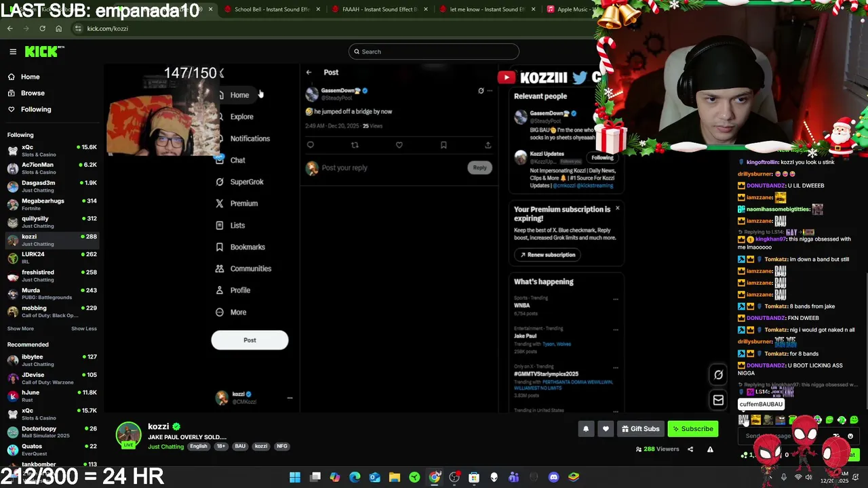Open kozzi account options ellipsis
The image size is (868, 488).
(290, 398)
